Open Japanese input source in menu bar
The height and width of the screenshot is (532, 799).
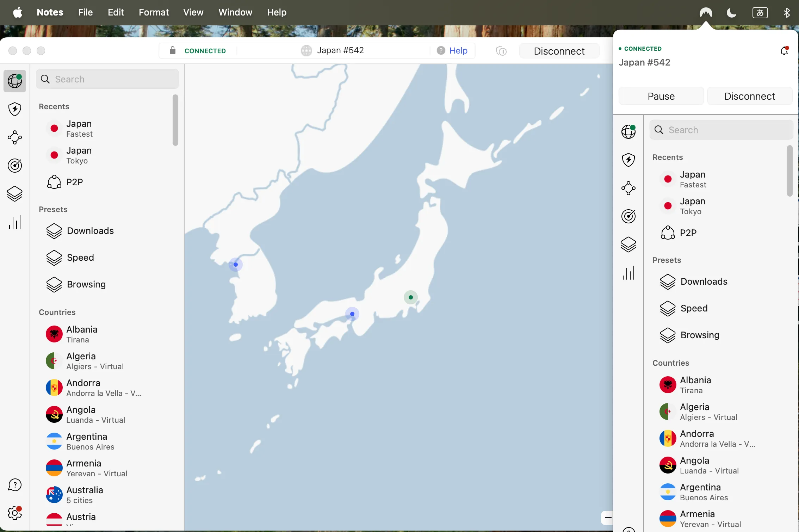tap(760, 13)
